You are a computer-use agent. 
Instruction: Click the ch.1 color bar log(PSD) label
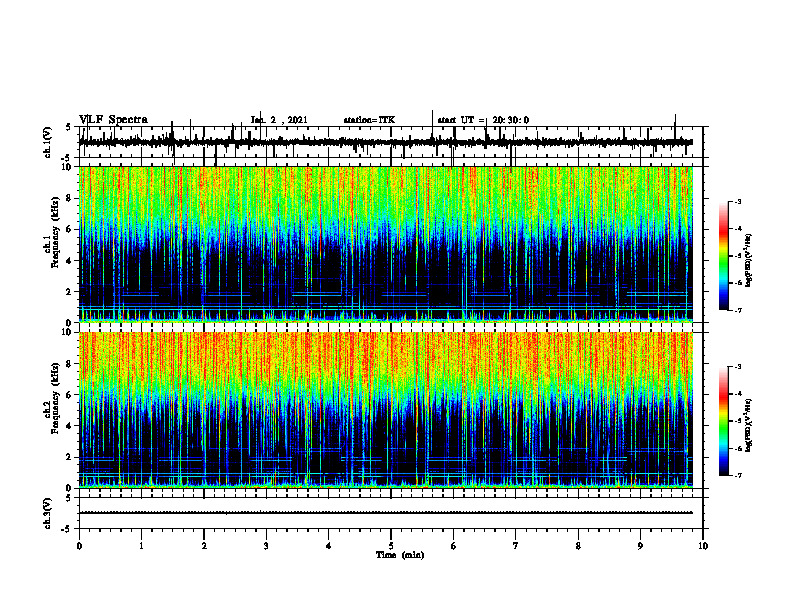[748, 261]
